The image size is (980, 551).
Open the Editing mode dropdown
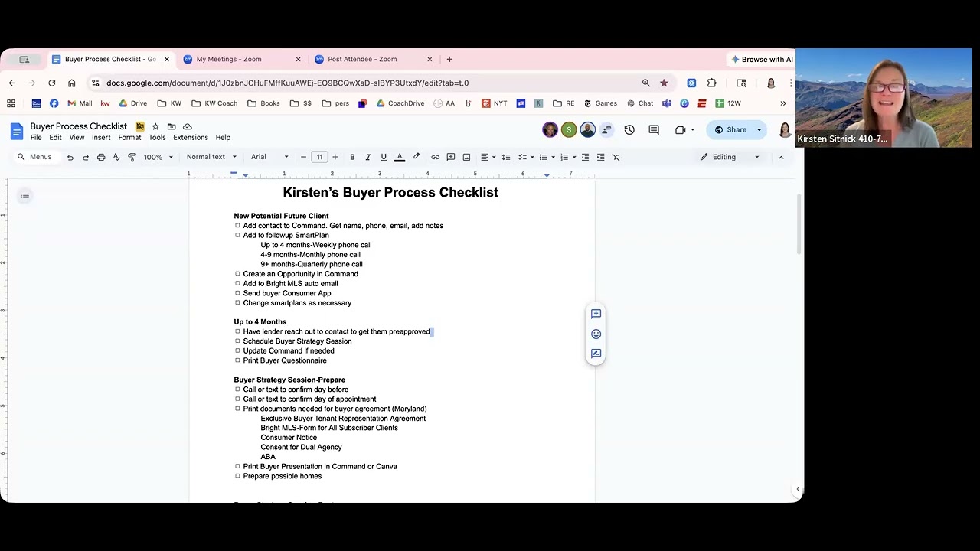tap(730, 157)
